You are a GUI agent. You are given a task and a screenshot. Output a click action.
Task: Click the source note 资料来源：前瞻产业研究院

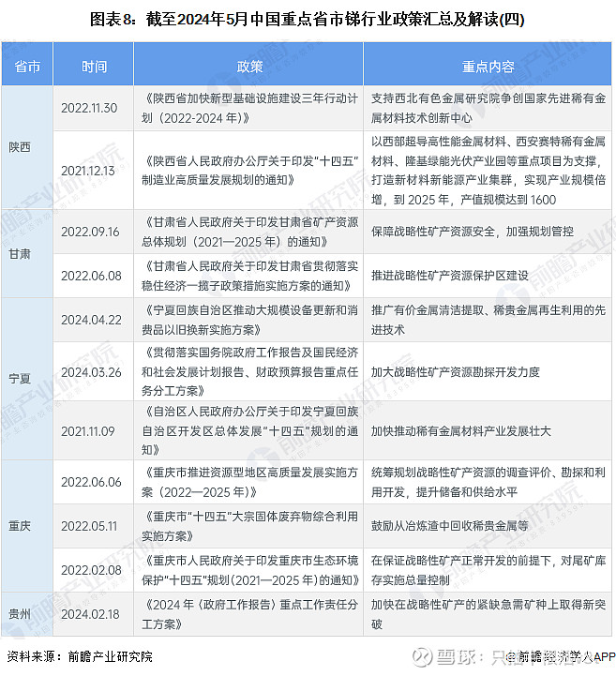(x=81, y=656)
